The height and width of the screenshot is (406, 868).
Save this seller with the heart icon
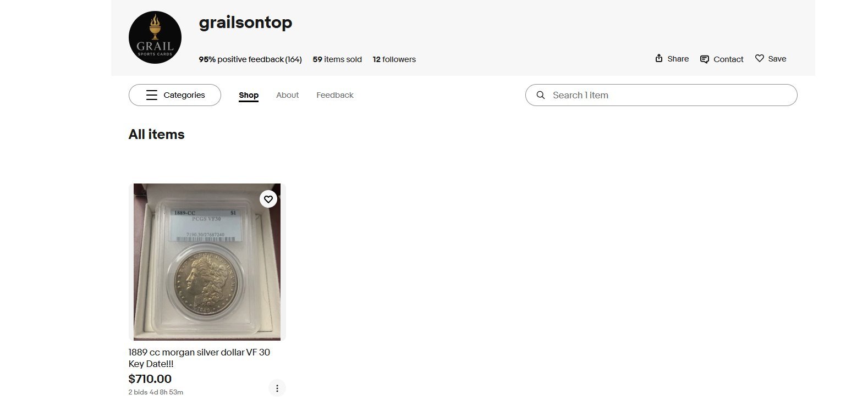click(760, 58)
